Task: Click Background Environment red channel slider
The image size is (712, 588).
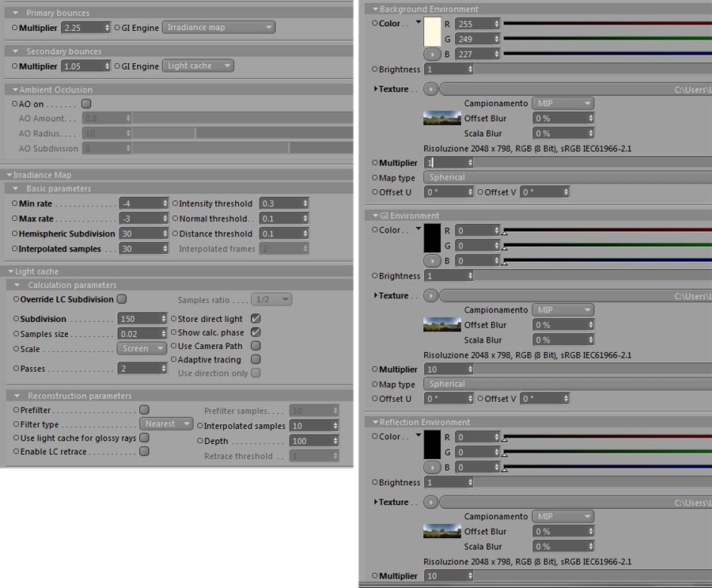Action: [608, 23]
